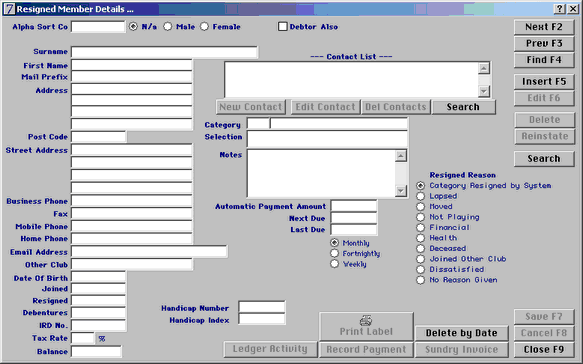This screenshot has height=364, width=583.
Task: Click the Del Contacts button
Action: point(396,107)
